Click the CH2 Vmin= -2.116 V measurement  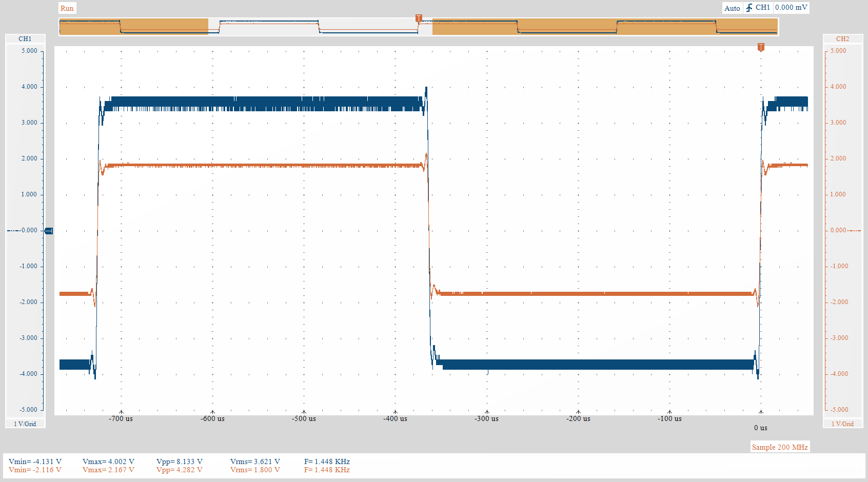pyautogui.click(x=35, y=470)
